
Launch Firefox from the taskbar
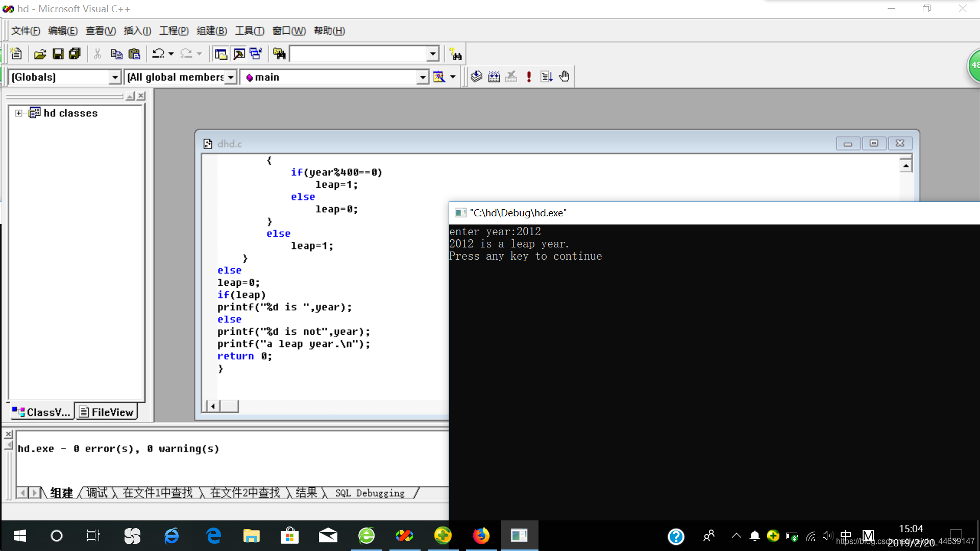(x=480, y=536)
